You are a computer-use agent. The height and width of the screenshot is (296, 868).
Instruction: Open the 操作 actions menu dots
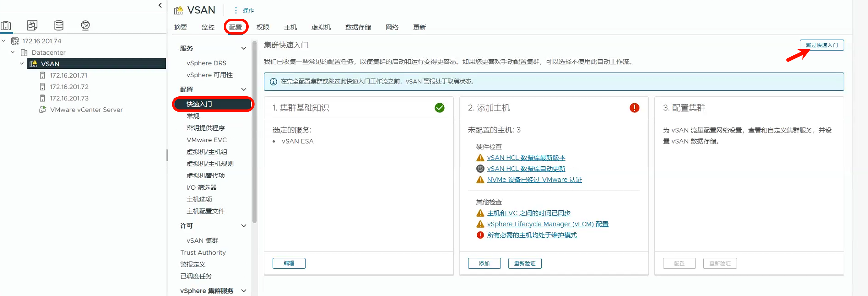[x=236, y=10]
